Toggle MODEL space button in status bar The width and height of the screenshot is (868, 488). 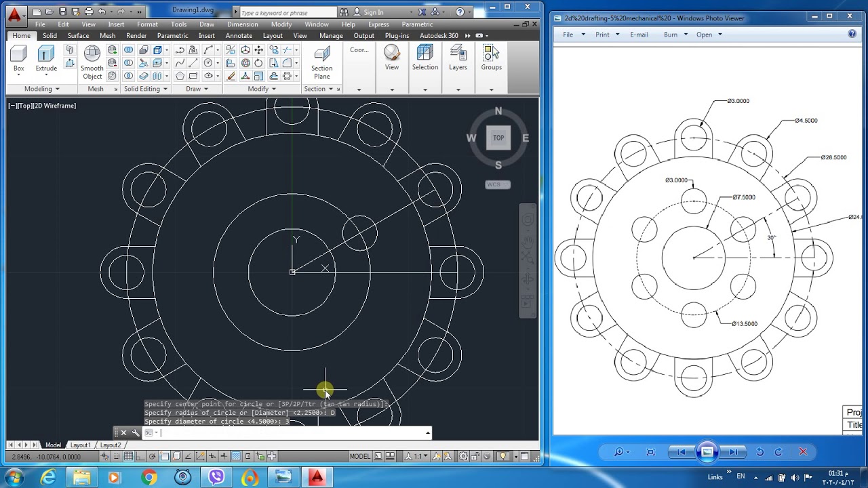(360, 456)
